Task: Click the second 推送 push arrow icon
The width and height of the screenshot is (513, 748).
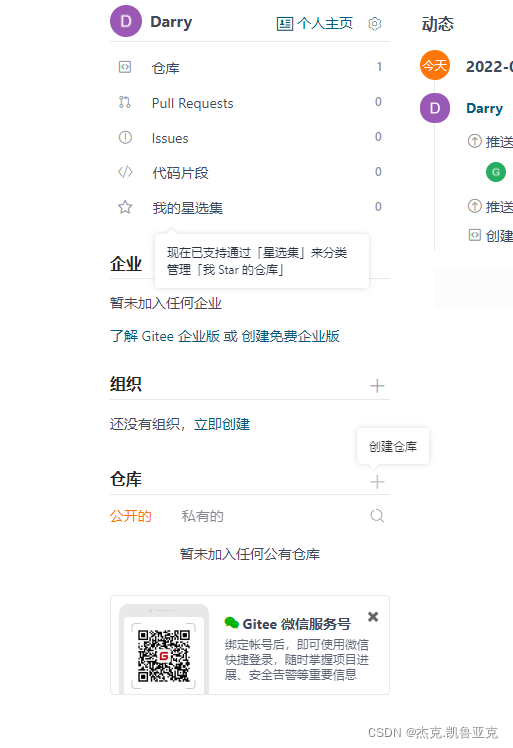Action: pyautogui.click(x=474, y=206)
